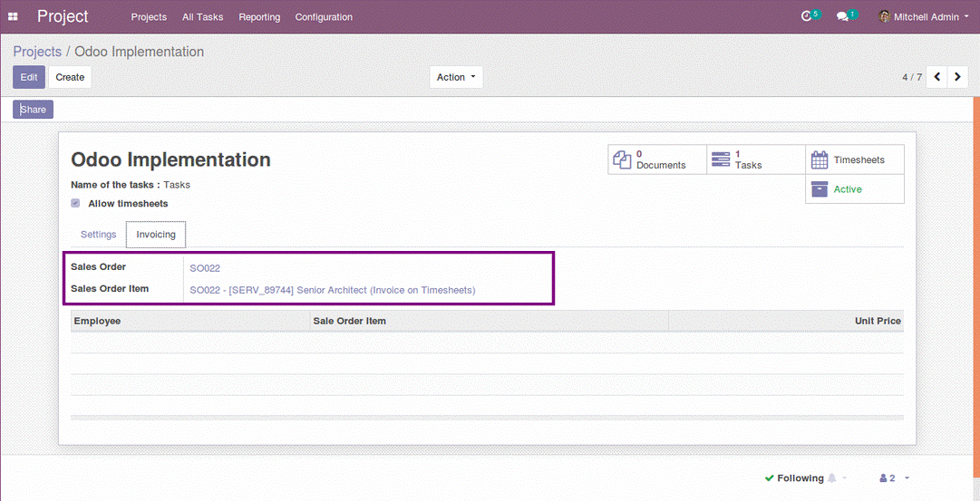Open the activities clock icon

806,17
